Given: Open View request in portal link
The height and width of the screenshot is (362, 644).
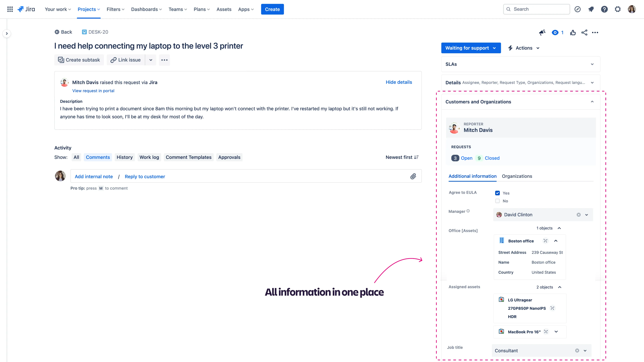Looking at the screenshot, I should (93, 91).
